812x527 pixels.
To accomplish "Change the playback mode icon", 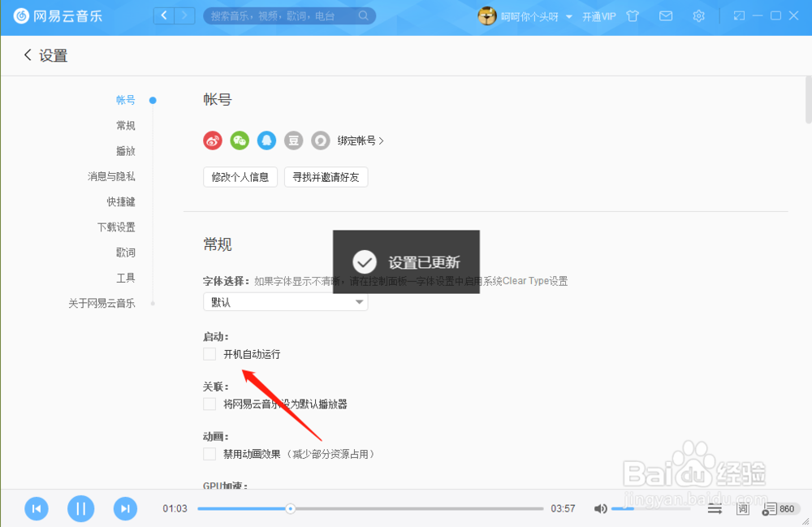I will (x=715, y=509).
